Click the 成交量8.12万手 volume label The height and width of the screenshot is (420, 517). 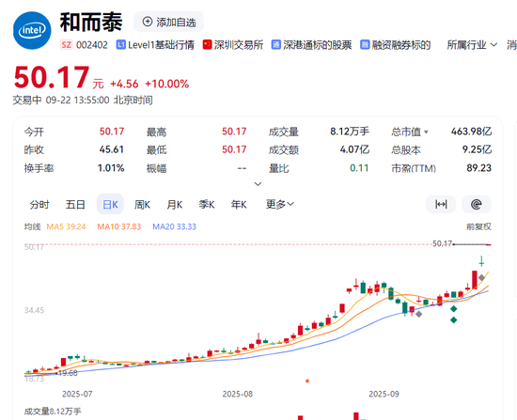tap(53, 412)
